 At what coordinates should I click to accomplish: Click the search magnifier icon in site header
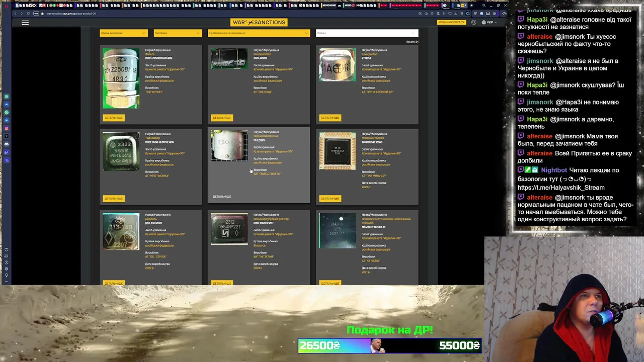tap(473, 22)
